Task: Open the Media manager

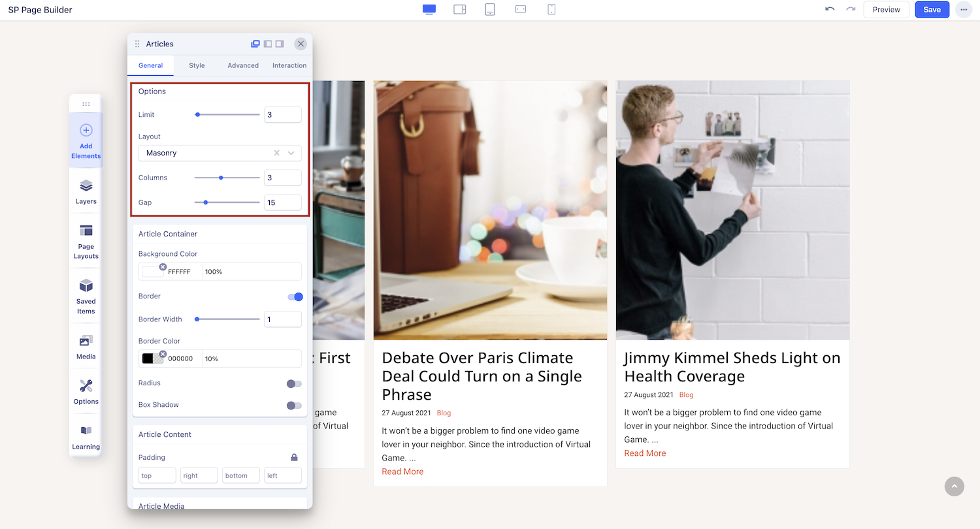Action: click(86, 346)
